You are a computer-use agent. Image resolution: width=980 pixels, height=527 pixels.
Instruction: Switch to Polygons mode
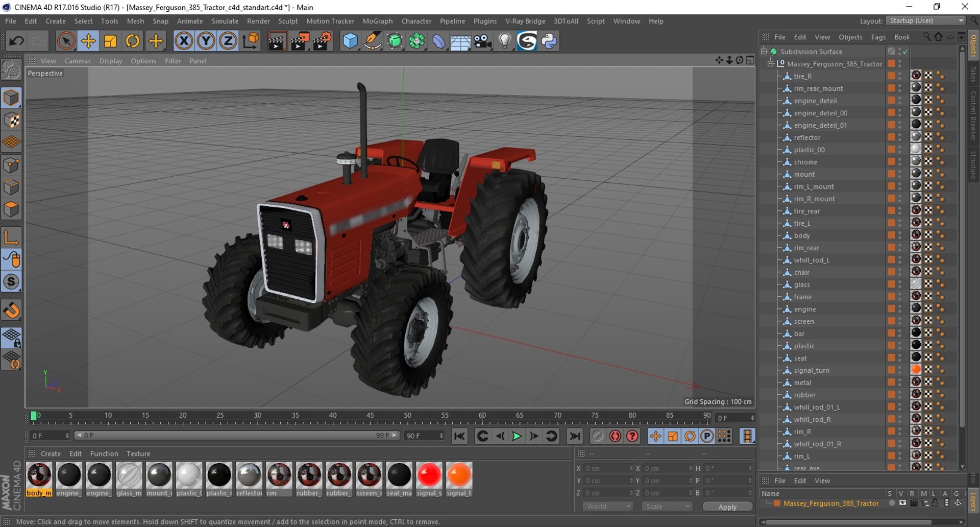point(11,210)
